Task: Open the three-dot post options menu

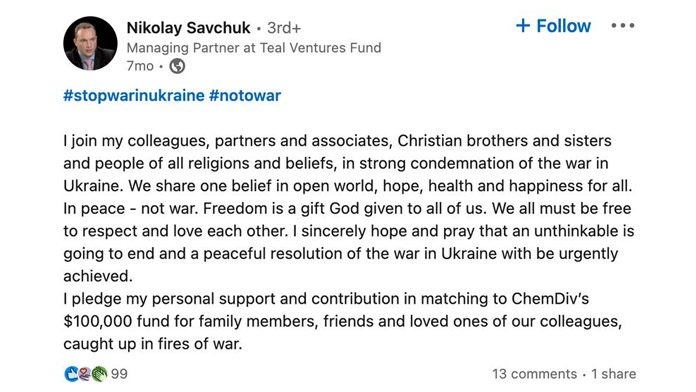Action: pos(622,26)
